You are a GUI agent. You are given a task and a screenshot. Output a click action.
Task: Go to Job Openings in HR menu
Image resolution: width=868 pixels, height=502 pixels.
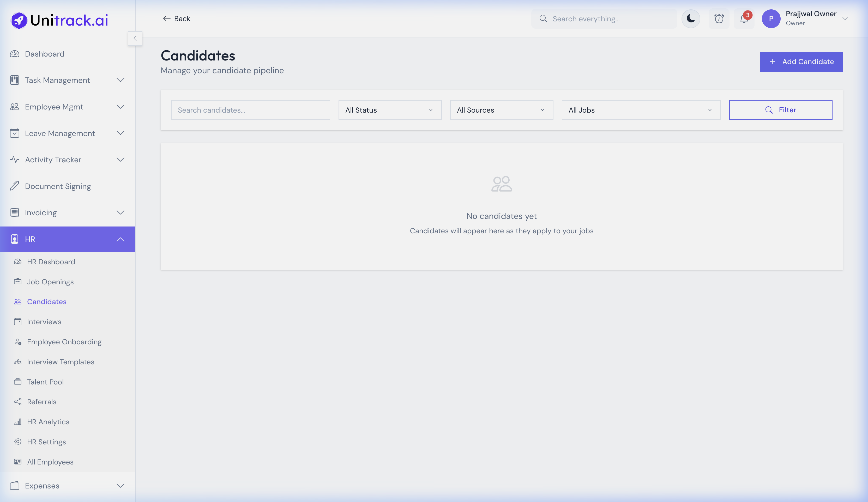50,282
